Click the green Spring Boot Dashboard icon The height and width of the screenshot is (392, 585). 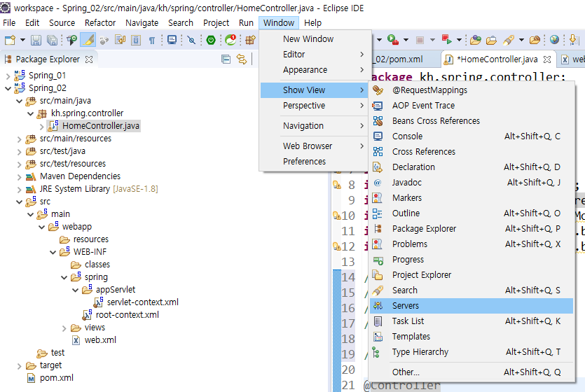click(211, 40)
